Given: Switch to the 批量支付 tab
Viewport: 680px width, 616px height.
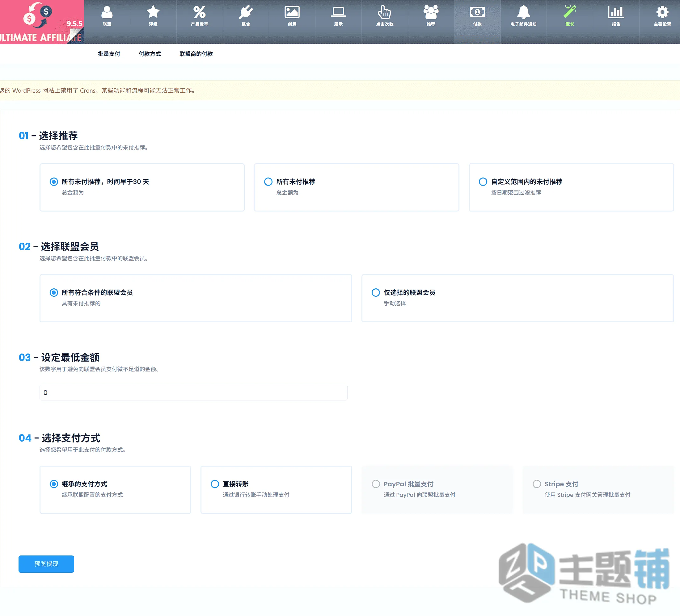Looking at the screenshot, I should tap(109, 54).
